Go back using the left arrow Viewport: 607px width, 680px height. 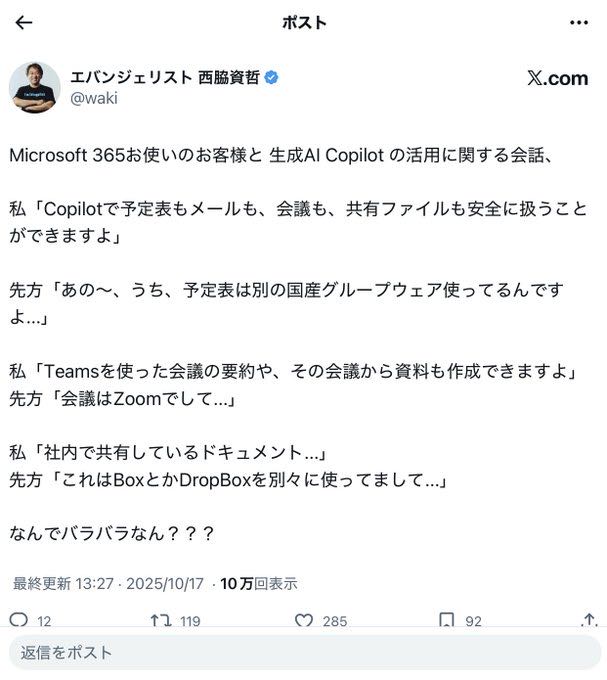[x=24, y=23]
